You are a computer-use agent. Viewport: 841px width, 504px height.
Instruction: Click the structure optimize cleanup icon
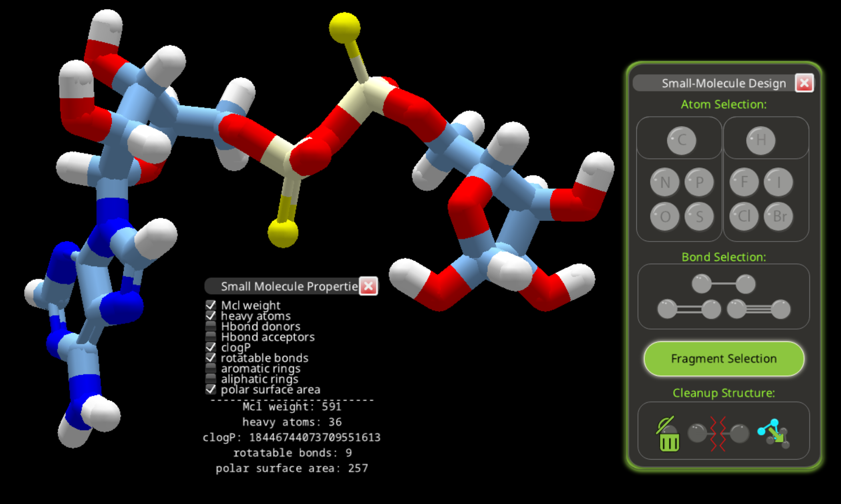[774, 434]
